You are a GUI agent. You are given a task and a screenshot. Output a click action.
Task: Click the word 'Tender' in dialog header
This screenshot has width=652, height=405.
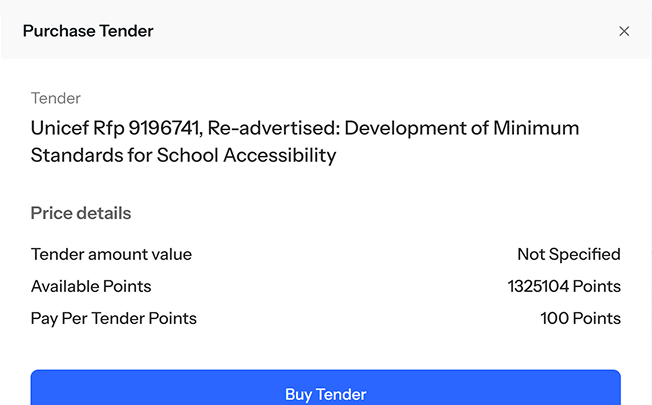pyautogui.click(x=126, y=31)
